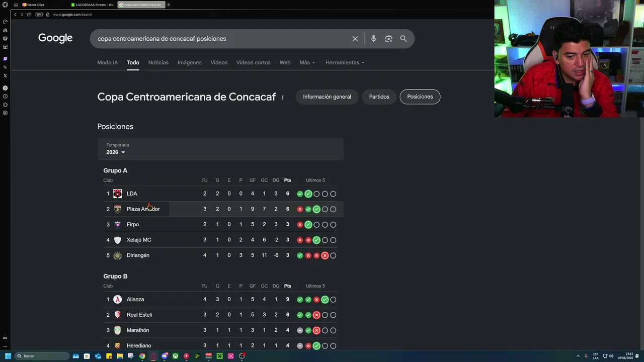Open the Google logo homepage link
The image size is (644, 362).
point(55,38)
